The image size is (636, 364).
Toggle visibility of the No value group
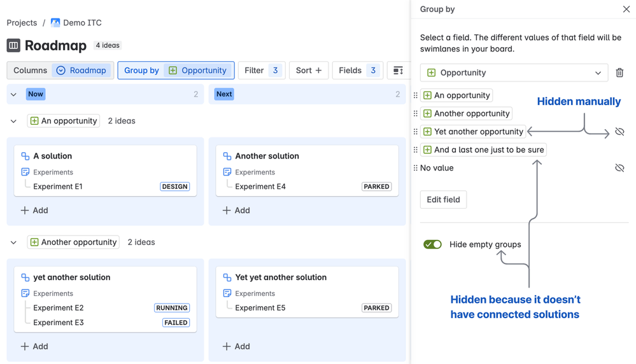[619, 168]
